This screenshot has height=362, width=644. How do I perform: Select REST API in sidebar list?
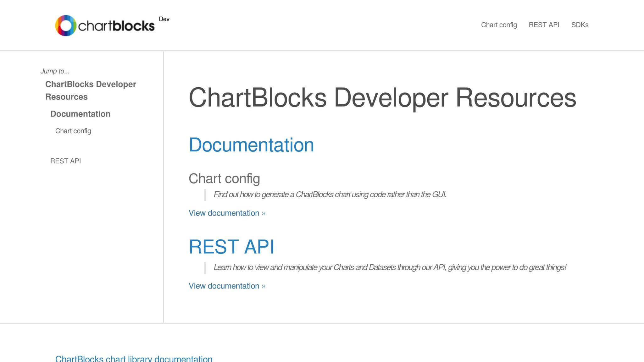[x=65, y=161]
